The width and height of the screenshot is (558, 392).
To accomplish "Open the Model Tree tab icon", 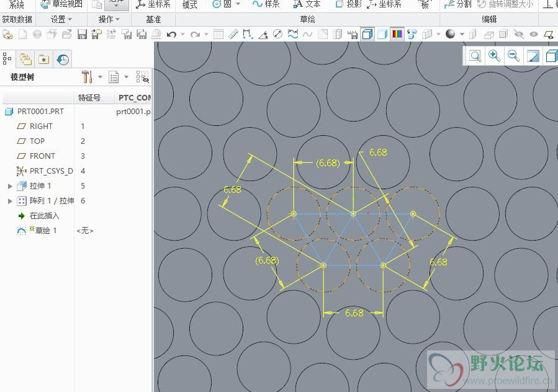I will (x=7, y=59).
